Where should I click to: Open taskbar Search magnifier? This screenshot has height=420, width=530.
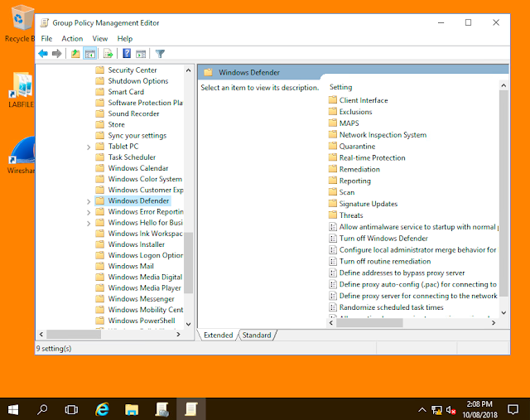pos(42,409)
